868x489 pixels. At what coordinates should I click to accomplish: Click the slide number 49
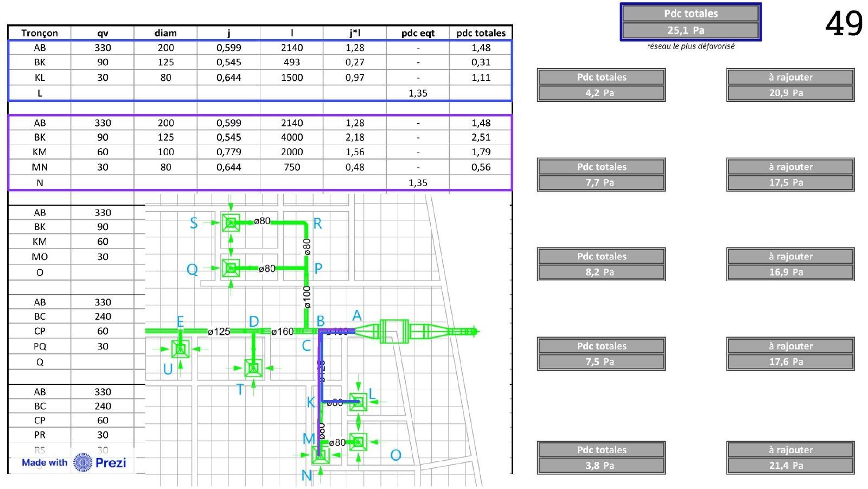click(x=844, y=24)
